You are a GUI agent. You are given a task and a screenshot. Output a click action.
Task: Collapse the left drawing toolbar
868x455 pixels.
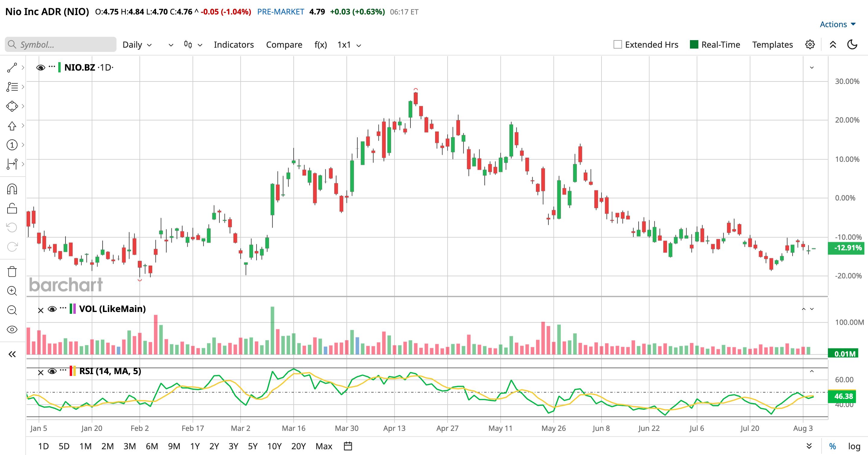click(12, 354)
